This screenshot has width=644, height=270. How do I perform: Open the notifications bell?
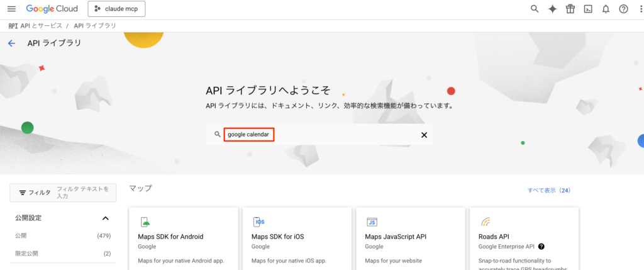[x=606, y=9]
